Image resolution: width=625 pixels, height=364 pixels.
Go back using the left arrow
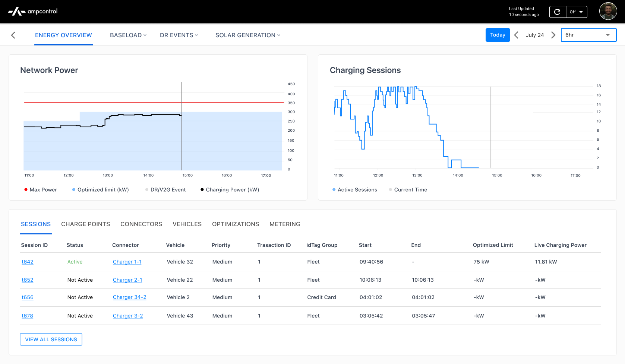point(13,35)
